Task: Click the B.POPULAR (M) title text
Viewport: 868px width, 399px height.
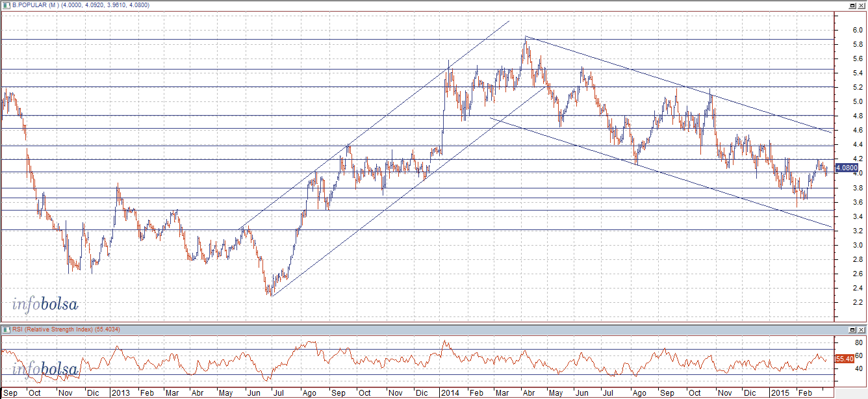Action: click(x=36, y=5)
